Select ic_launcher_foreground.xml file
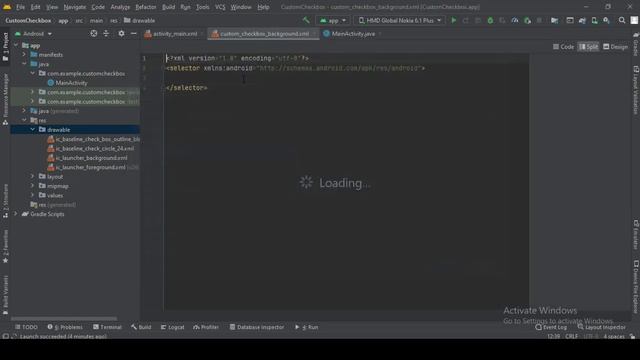Screen dimensions: 640x360 click(91, 167)
